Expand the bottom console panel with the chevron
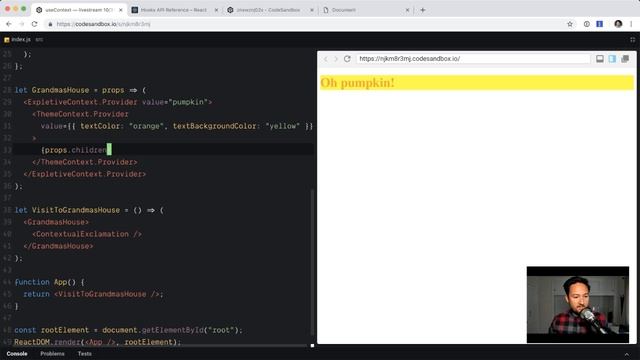 pos(627,354)
